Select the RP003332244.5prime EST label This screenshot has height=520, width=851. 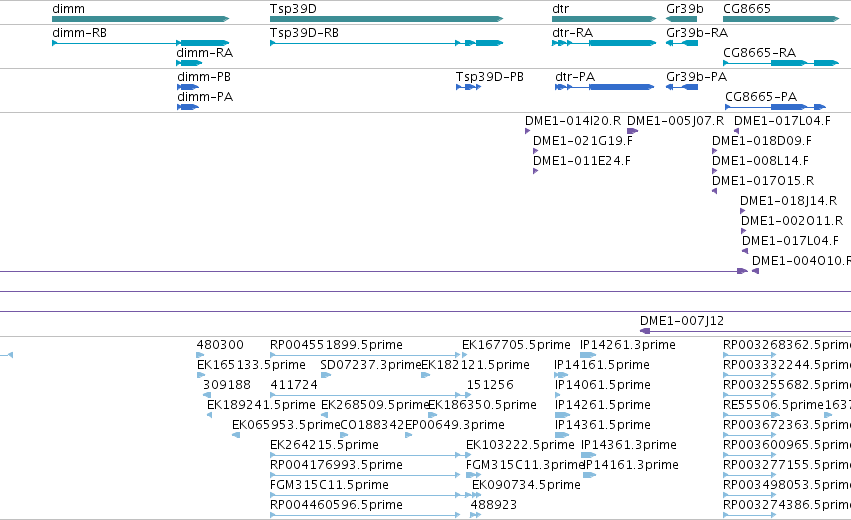(787, 365)
